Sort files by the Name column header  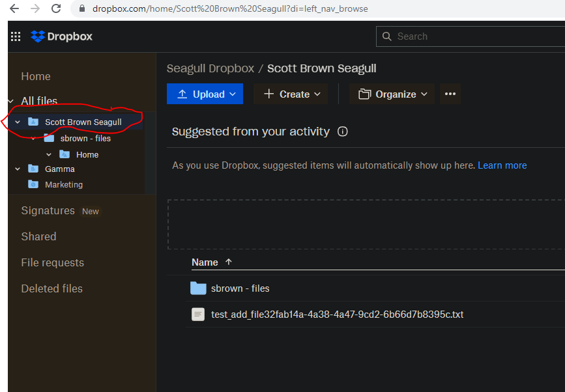pyautogui.click(x=205, y=262)
